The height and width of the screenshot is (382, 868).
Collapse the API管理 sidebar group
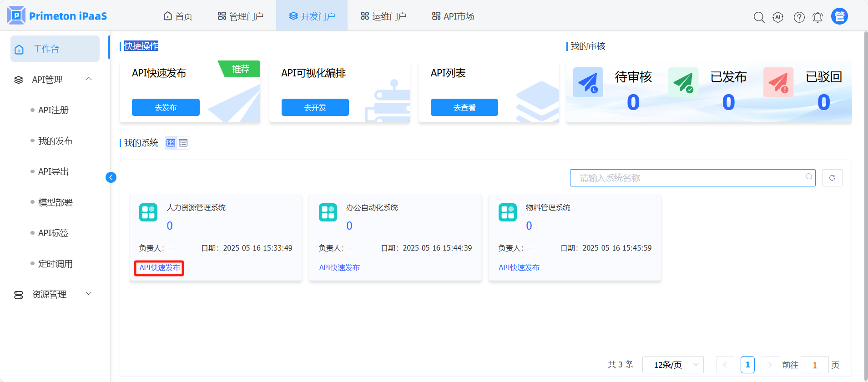89,79
